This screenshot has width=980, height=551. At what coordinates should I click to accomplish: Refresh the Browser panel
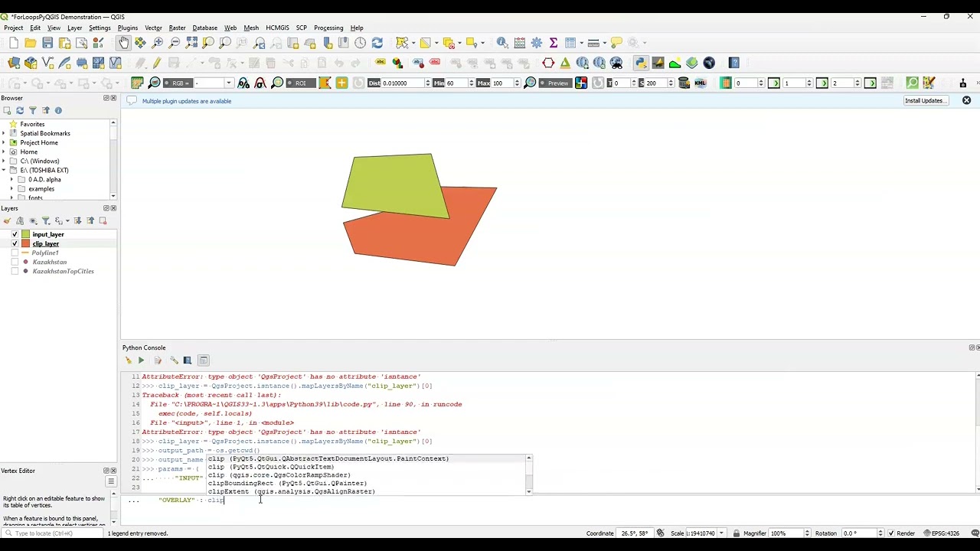click(x=20, y=111)
